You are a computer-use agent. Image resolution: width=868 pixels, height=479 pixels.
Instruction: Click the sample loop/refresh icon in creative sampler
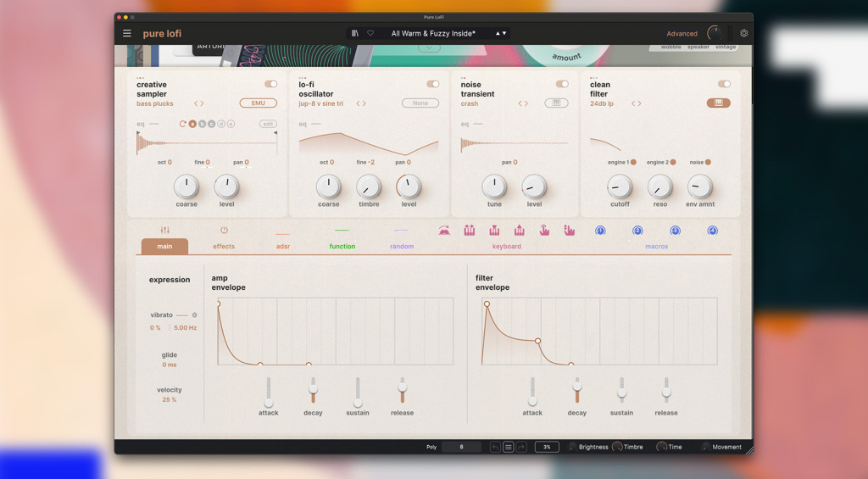click(182, 124)
